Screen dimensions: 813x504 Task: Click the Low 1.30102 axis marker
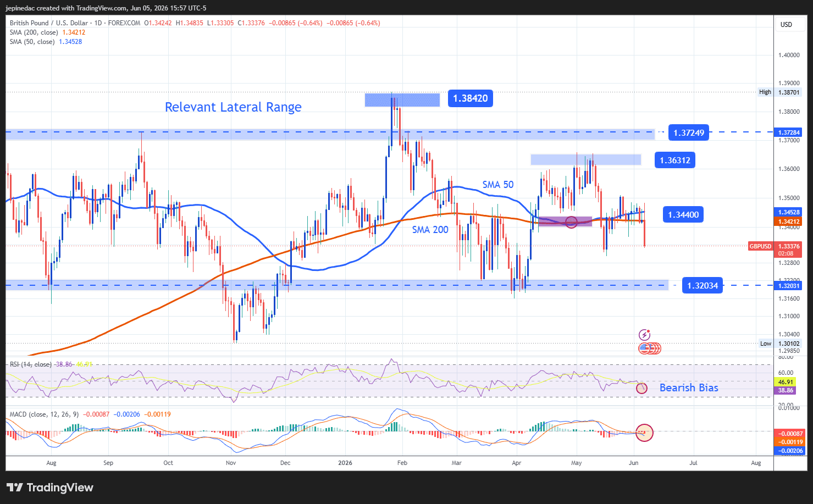coord(780,344)
